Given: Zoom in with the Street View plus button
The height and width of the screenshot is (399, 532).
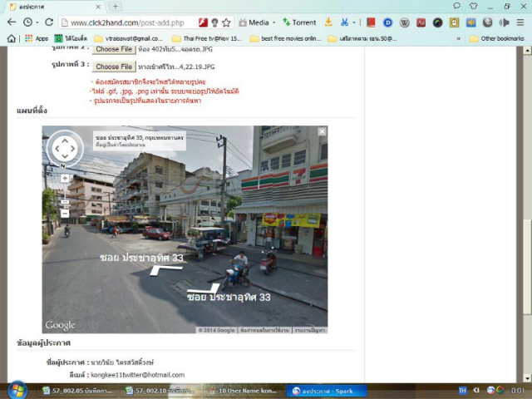Looking at the screenshot, I should click(x=65, y=178).
